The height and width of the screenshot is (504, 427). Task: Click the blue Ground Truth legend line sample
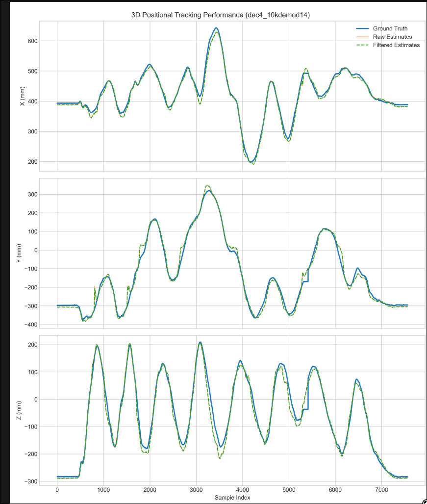(x=359, y=28)
